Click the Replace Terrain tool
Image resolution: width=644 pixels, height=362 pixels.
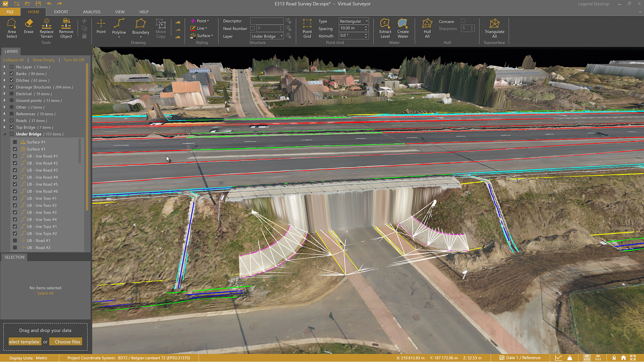pos(46,28)
